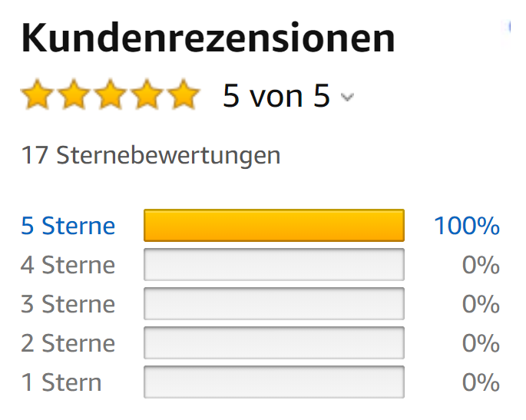Click the fourth gold rating star
Viewport: 526px width, 420px height.
point(147,94)
